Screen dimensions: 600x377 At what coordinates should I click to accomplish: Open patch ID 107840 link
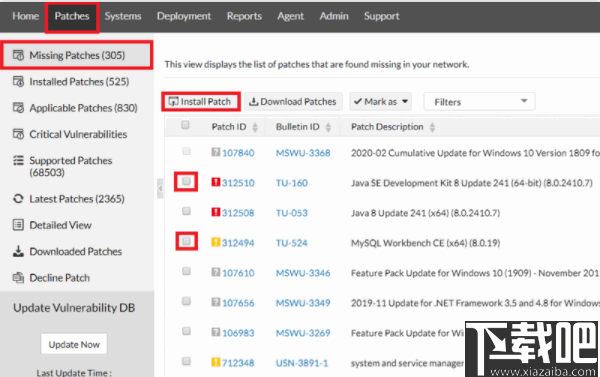coord(238,153)
